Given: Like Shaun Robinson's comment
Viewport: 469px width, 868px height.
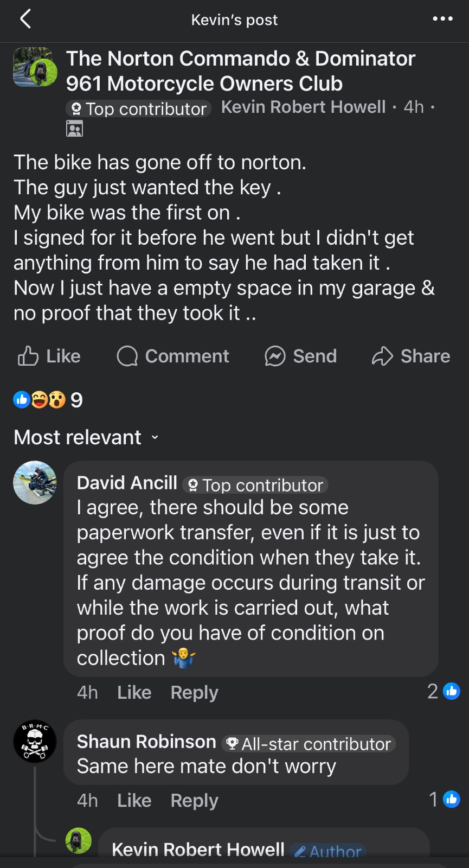Looking at the screenshot, I should (134, 800).
